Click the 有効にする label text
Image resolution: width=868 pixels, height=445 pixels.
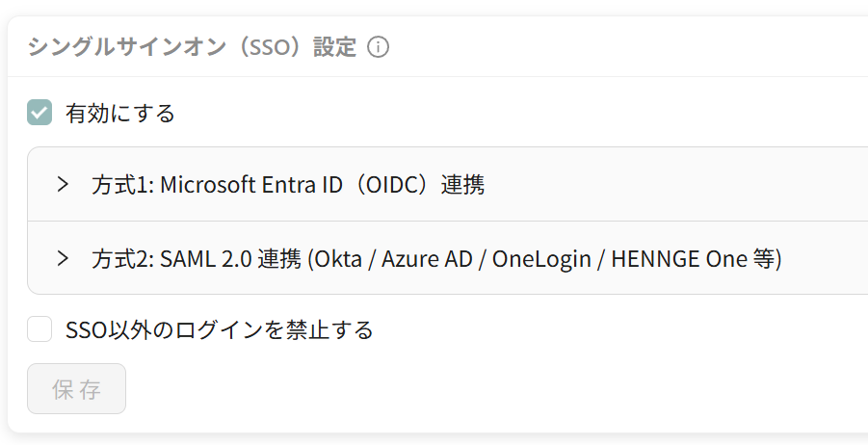coord(120,113)
